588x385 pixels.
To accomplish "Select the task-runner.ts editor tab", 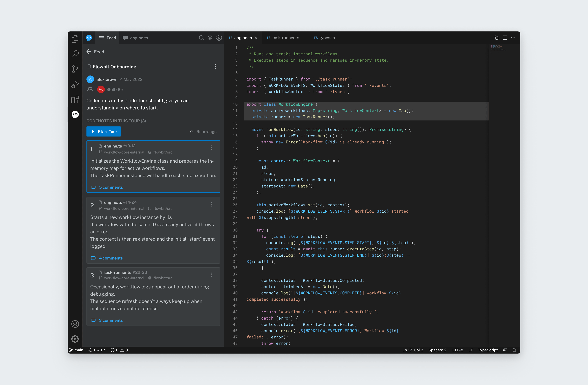I will click(283, 38).
